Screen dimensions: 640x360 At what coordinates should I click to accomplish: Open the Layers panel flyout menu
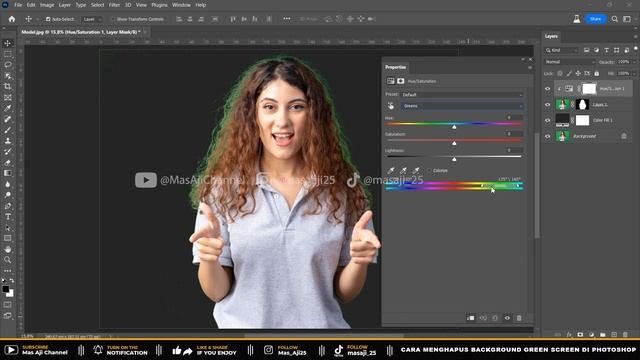click(636, 36)
